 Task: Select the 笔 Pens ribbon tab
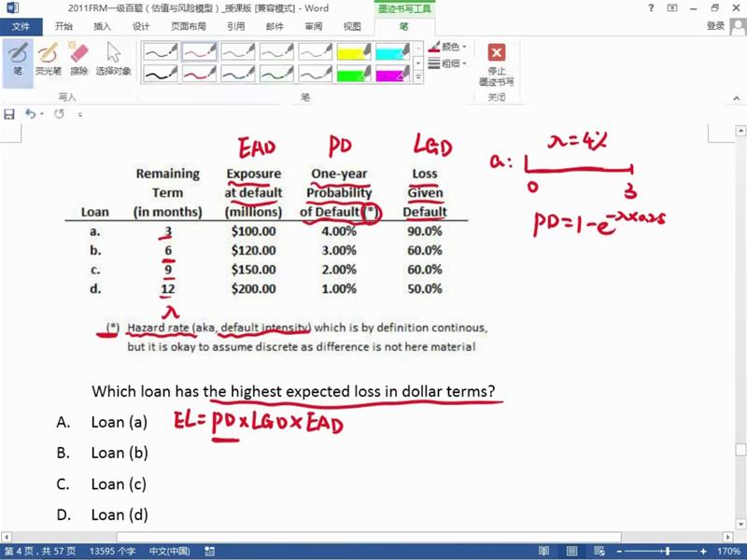pyautogui.click(x=403, y=26)
